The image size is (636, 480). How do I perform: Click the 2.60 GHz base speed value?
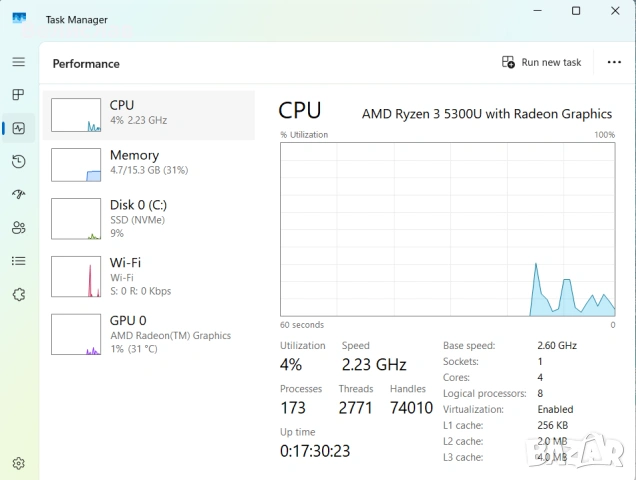coord(557,346)
